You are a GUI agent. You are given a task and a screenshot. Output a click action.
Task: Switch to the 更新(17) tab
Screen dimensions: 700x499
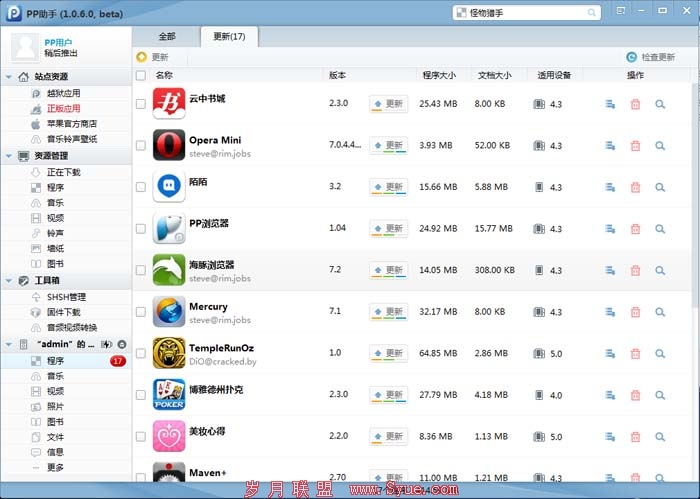click(229, 37)
